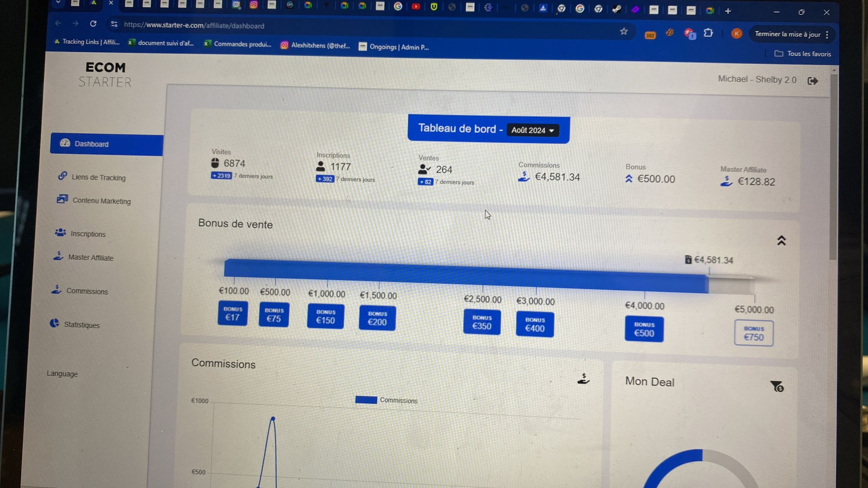This screenshot has width=868, height=488.
Task: Open the Août 2024 month dropdown
Action: click(x=532, y=130)
